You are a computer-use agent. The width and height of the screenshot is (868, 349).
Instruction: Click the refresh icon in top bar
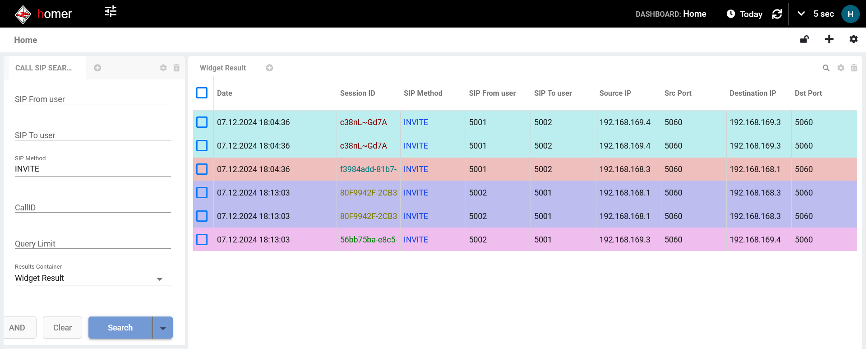pyautogui.click(x=777, y=14)
